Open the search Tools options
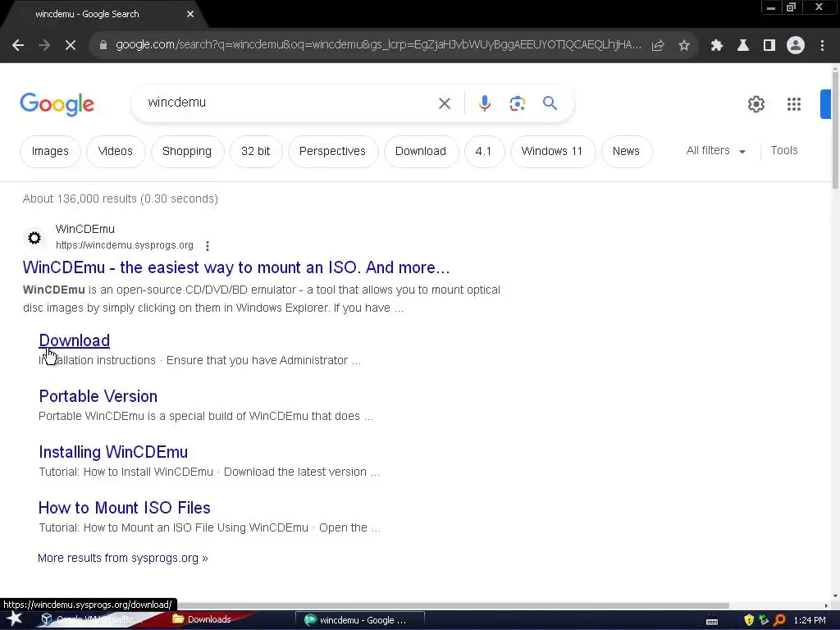840x630 pixels. tap(783, 151)
